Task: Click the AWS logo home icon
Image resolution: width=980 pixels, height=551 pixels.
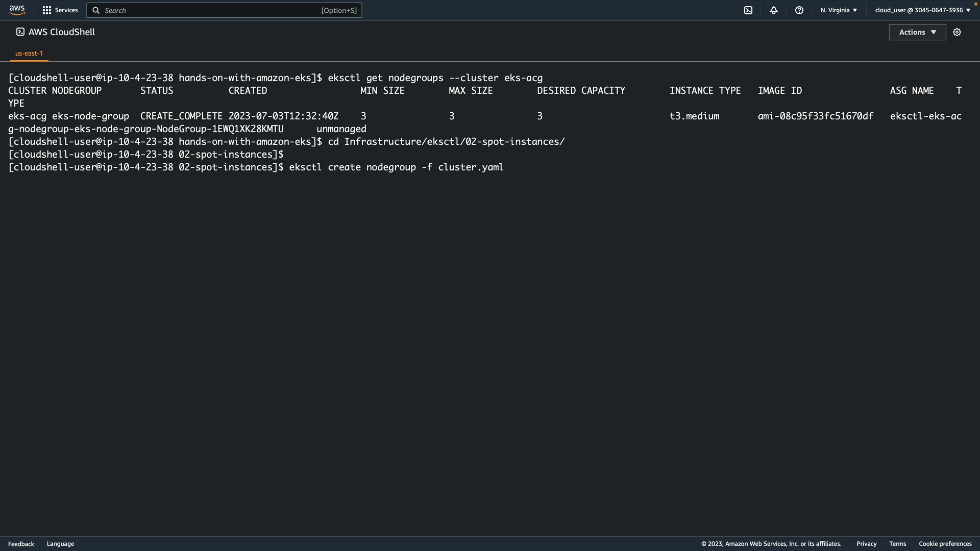Action: [x=17, y=10]
